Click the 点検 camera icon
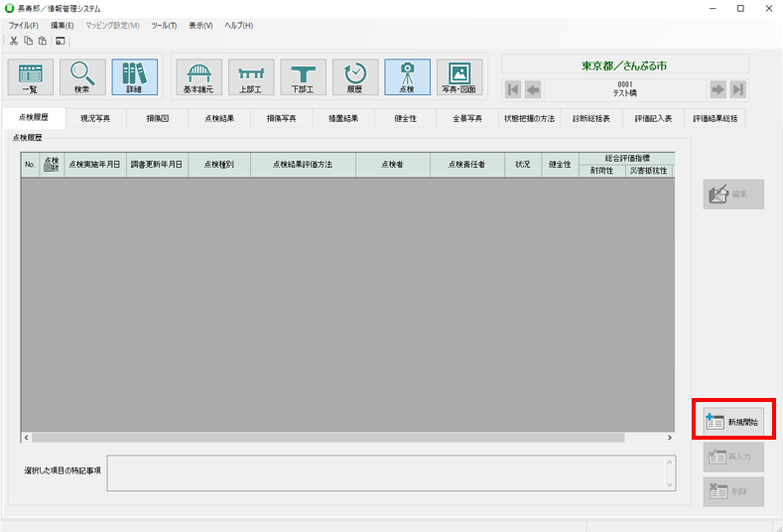 point(407,77)
